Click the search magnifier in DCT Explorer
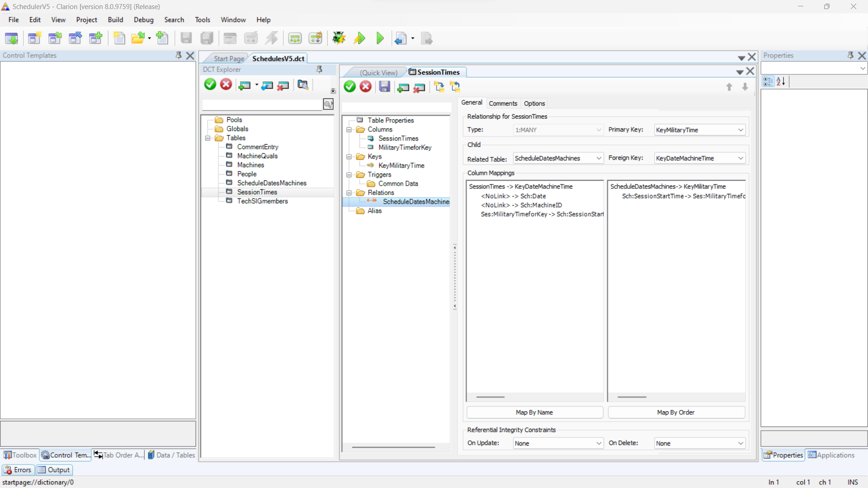This screenshot has height=488, width=868. point(328,104)
